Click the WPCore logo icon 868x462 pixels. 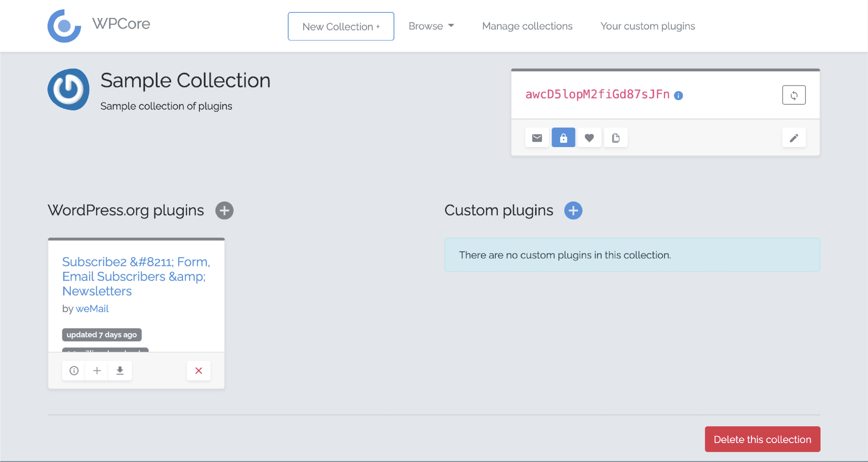pos(64,25)
